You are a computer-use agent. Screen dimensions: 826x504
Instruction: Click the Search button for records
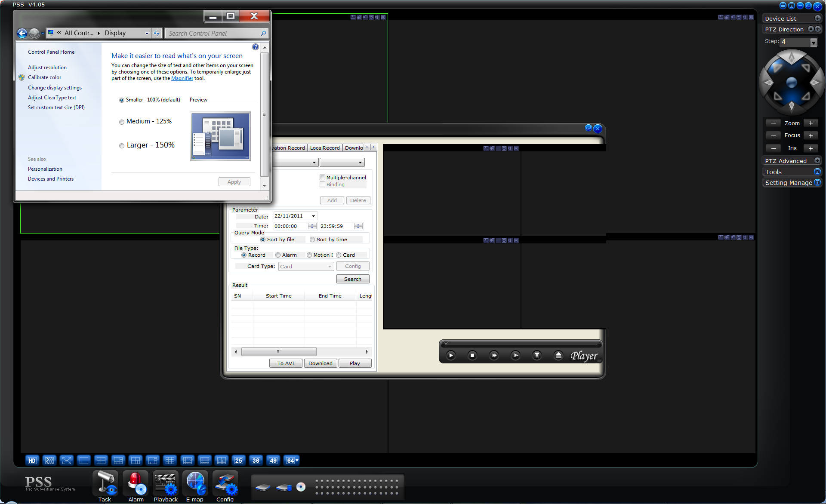(352, 279)
